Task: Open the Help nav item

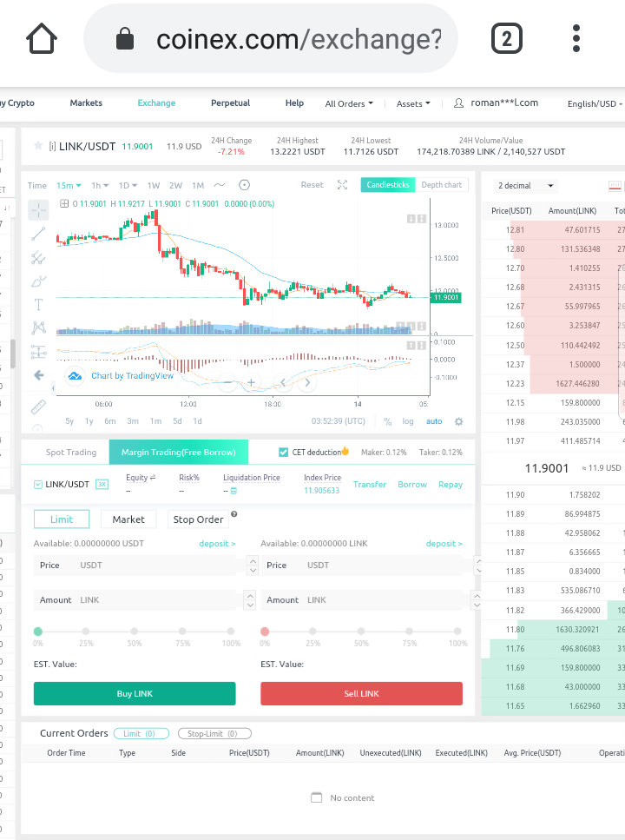Action: tap(294, 103)
